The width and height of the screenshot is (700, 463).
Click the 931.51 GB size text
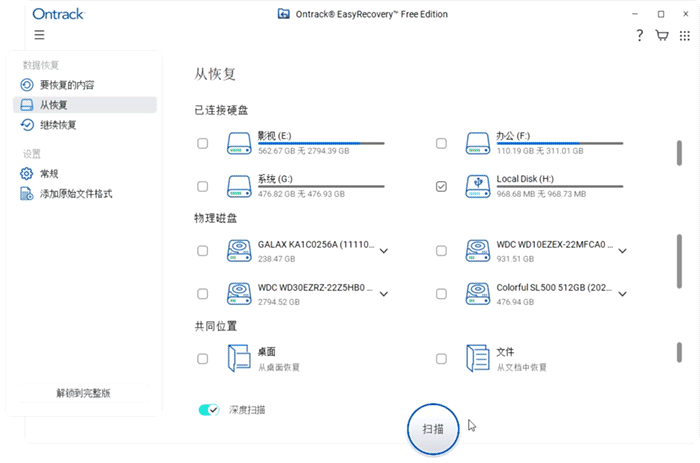point(515,259)
